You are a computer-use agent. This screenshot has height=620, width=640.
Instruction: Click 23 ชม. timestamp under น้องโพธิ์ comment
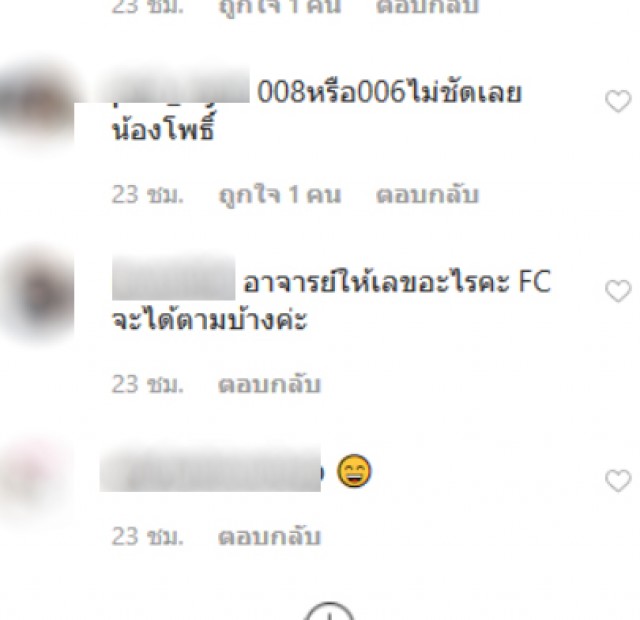click(147, 195)
